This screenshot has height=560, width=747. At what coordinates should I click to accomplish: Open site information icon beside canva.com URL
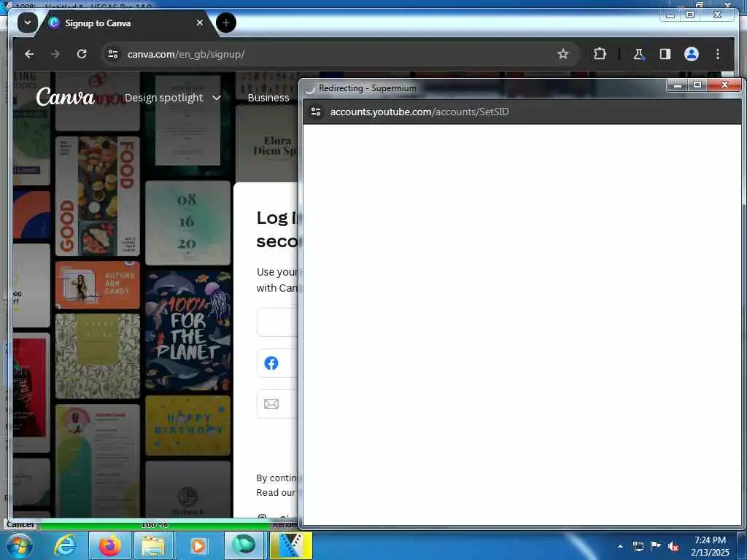pyautogui.click(x=113, y=54)
